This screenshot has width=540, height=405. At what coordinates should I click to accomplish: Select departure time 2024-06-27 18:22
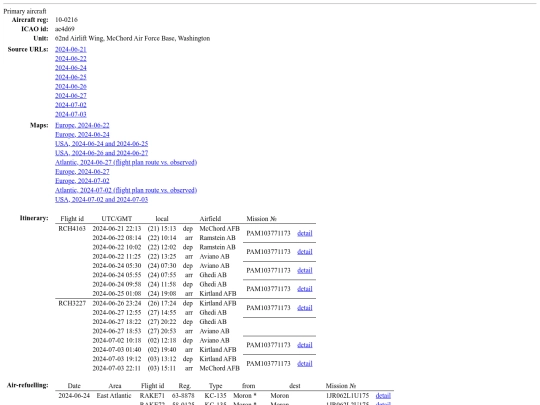[117, 322]
